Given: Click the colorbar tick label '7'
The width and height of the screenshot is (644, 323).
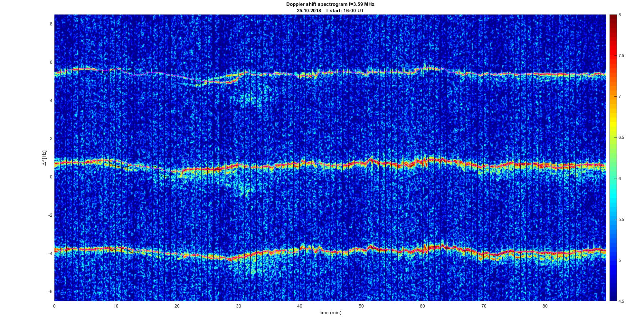Looking at the screenshot, I should (x=620, y=97).
